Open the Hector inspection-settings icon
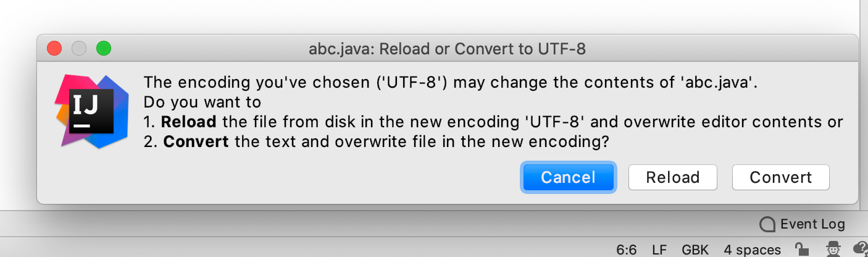The height and width of the screenshot is (257, 868). [x=834, y=249]
